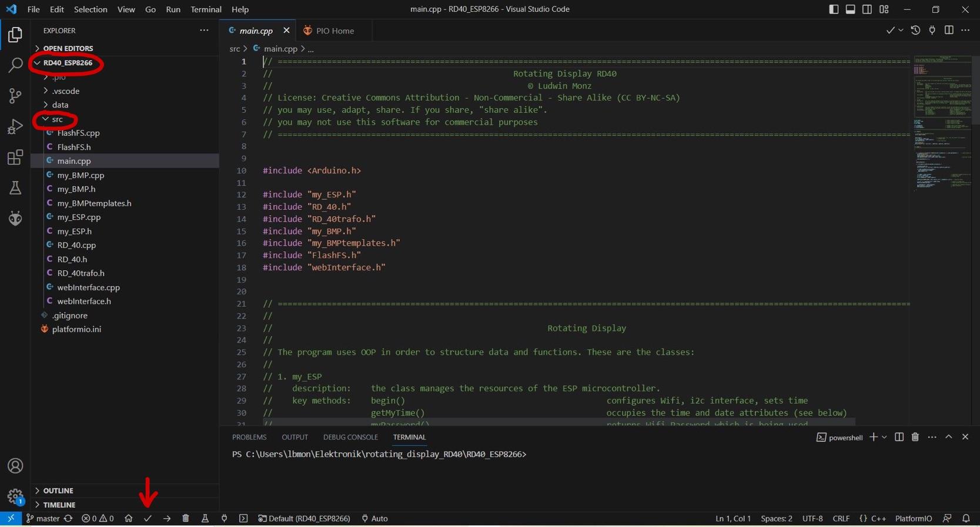Open Explorer views and more actions menu
Viewport: 980px width, 527px height.
click(204, 31)
